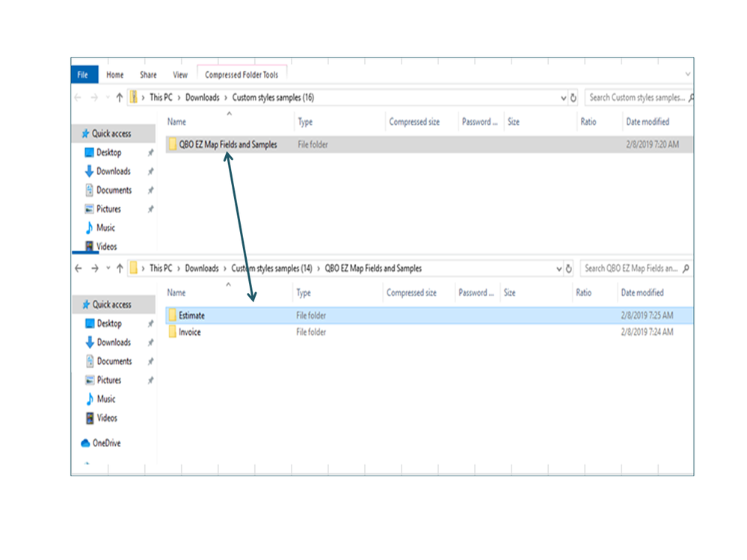Open Videos in lower navigation pane
The width and height of the screenshot is (747, 560).
[x=107, y=418]
